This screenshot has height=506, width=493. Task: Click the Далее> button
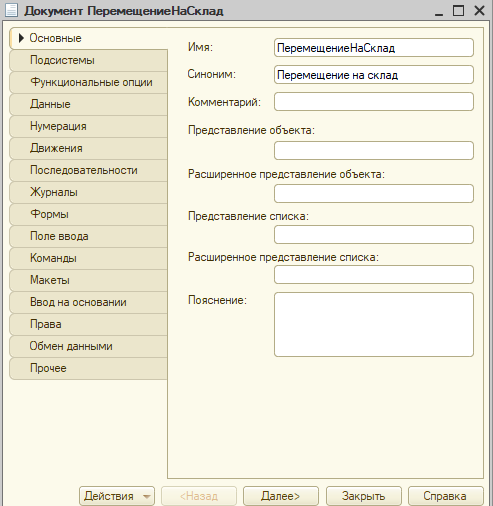point(281,496)
